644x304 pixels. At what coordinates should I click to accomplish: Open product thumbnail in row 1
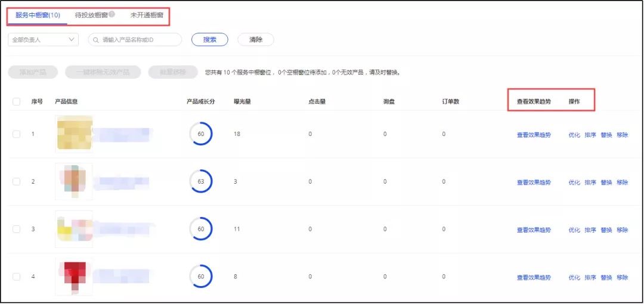click(74, 134)
